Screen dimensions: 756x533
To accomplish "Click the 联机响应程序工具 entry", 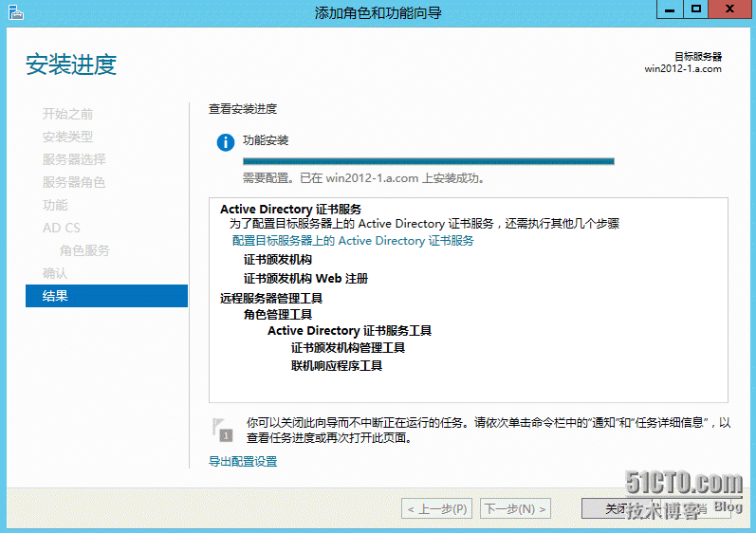I will pos(337,366).
